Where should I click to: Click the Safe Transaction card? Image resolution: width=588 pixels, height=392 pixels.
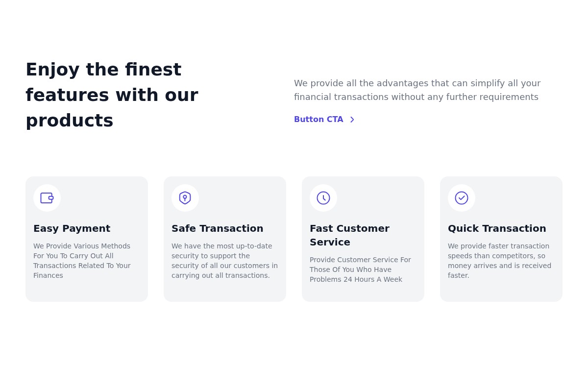coord(225,239)
